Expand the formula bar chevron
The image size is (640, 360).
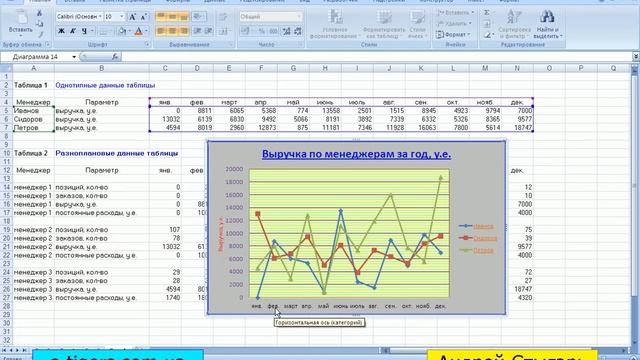(636, 57)
